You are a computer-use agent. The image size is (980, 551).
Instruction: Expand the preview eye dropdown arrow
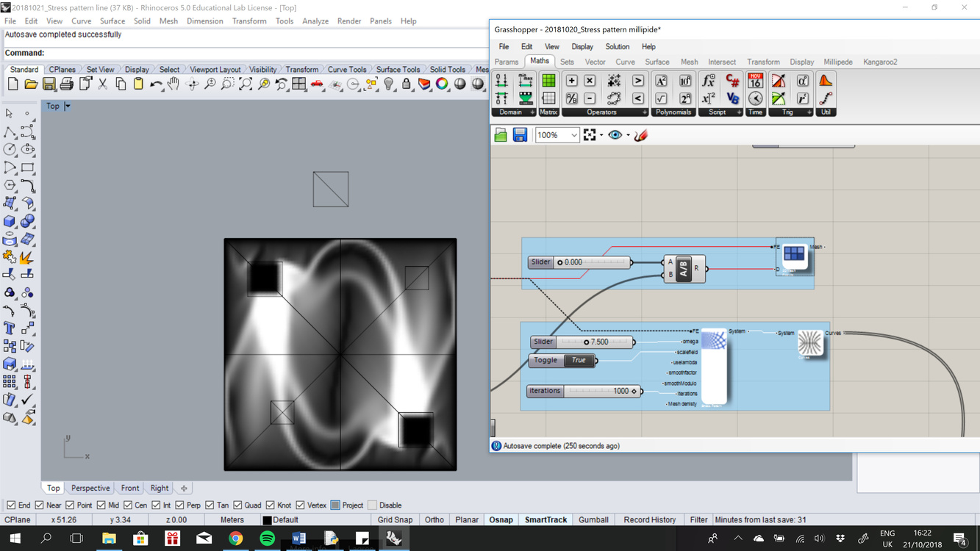click(x=628, y=135)
